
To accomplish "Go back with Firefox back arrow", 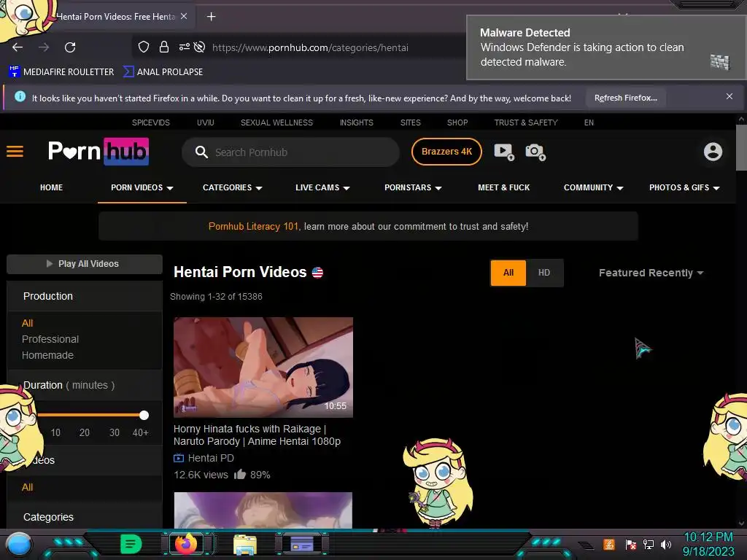I will click(x=18, y=47).
